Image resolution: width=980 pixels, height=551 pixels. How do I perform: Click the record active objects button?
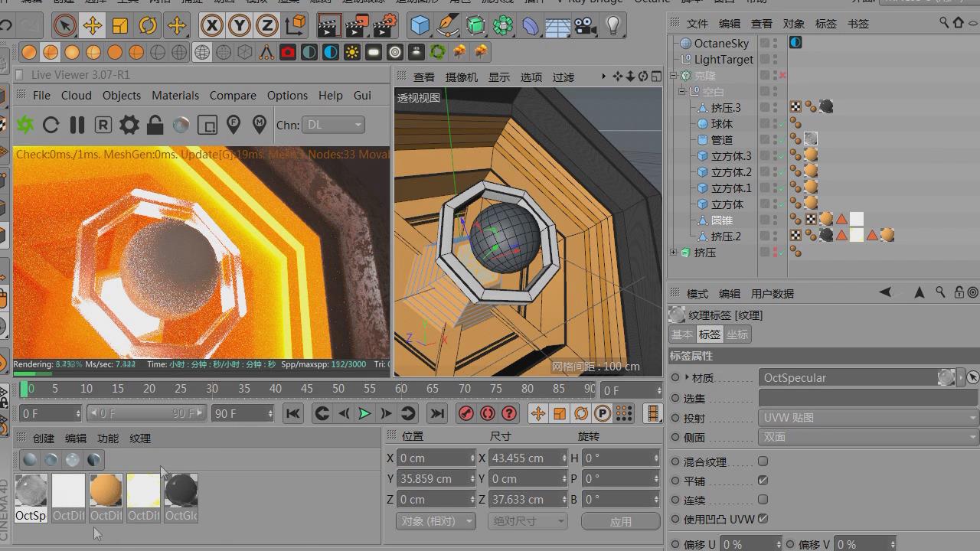466,413
